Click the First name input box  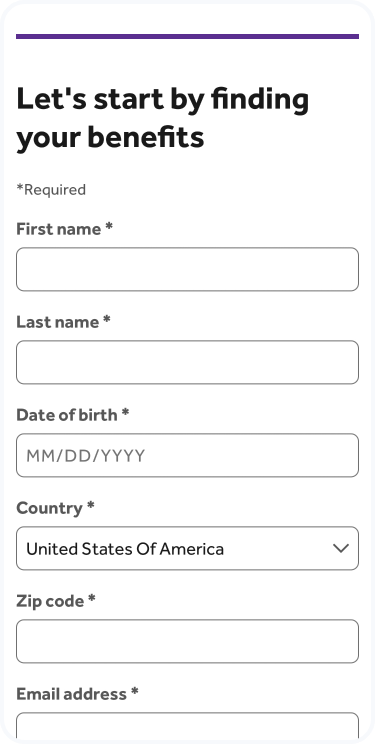[x=187, y=269]
